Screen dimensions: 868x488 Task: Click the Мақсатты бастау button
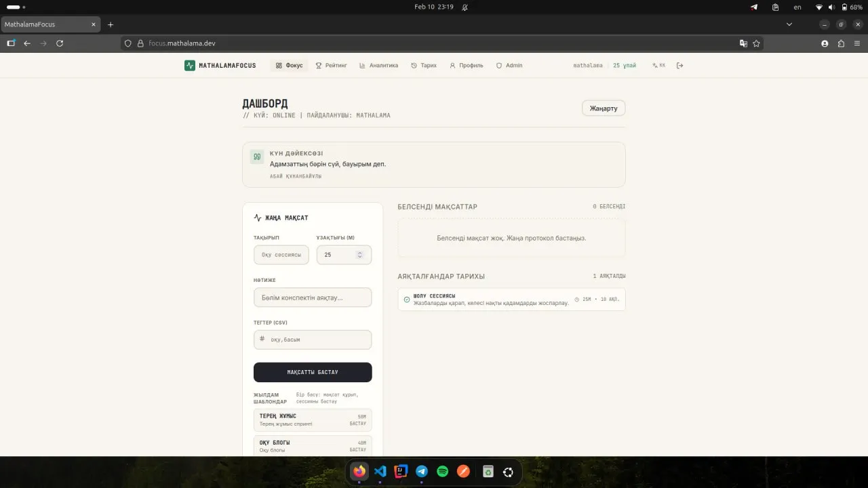313,372
